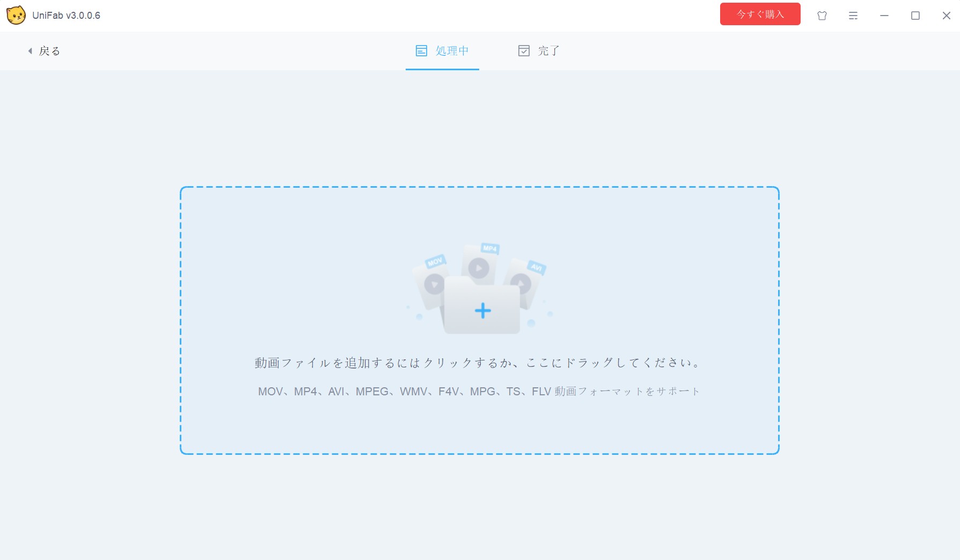Click the 動画ファイルを追加するには instruction text
The height and width of the screenshot is (560, 960).
(x=478, y=363)
